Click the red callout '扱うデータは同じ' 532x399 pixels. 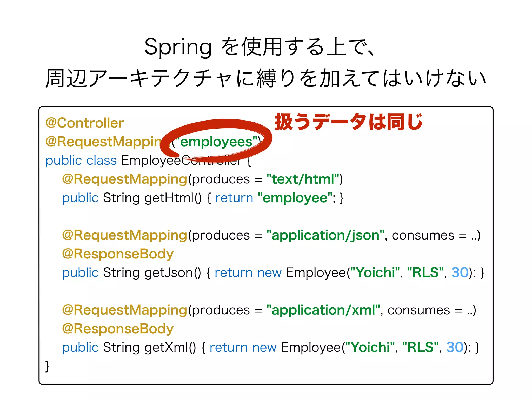(x=349, y=122)
